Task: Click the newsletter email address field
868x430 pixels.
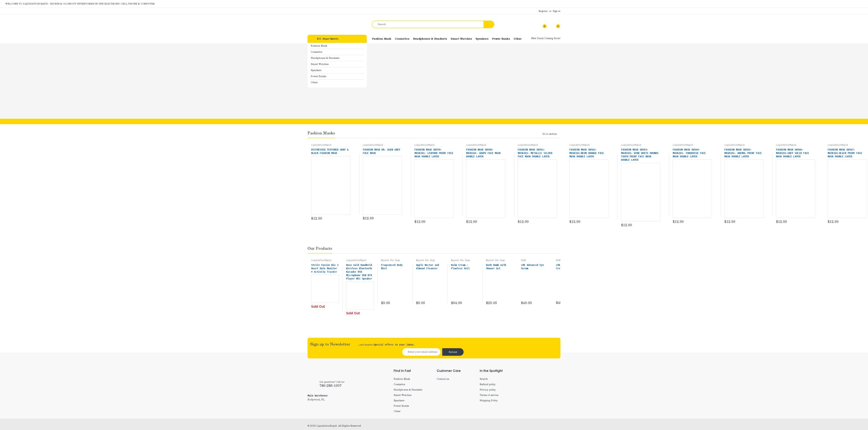Action: (422, 352)
